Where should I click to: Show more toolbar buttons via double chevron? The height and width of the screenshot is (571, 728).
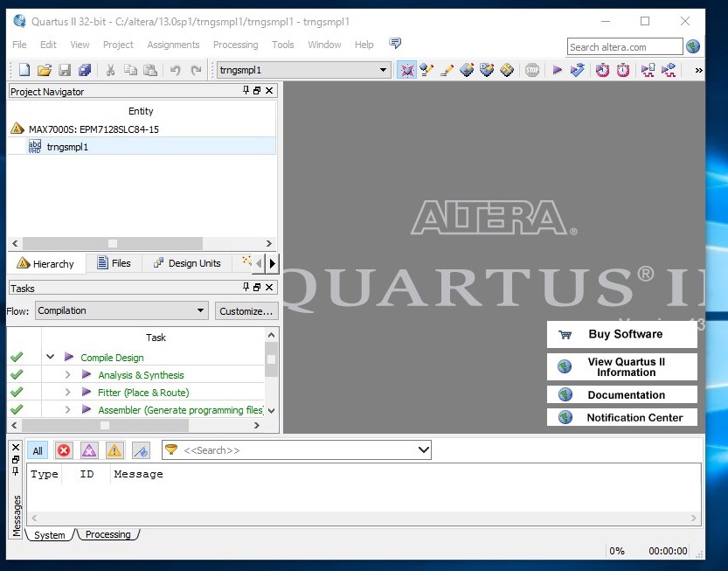click(x=698, y=71)
